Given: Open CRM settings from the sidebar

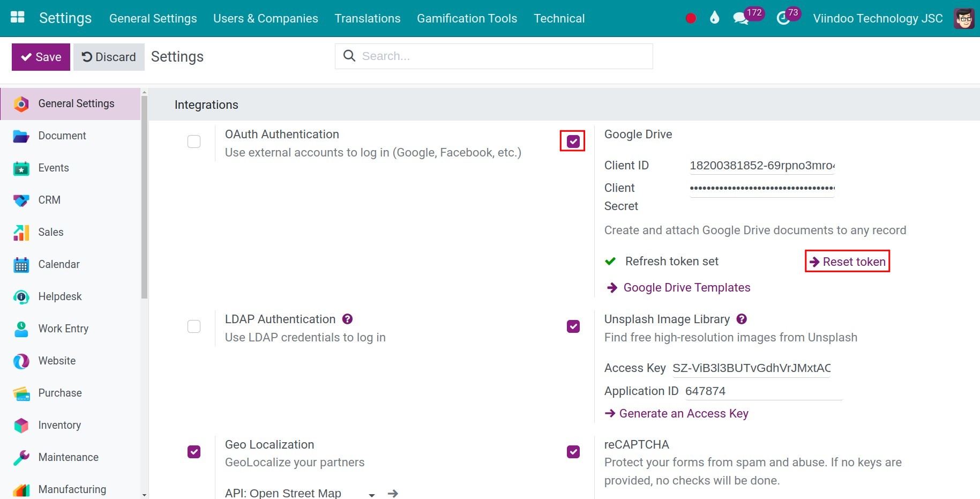Looking at the screenshot, I should [x=70, y=200].
